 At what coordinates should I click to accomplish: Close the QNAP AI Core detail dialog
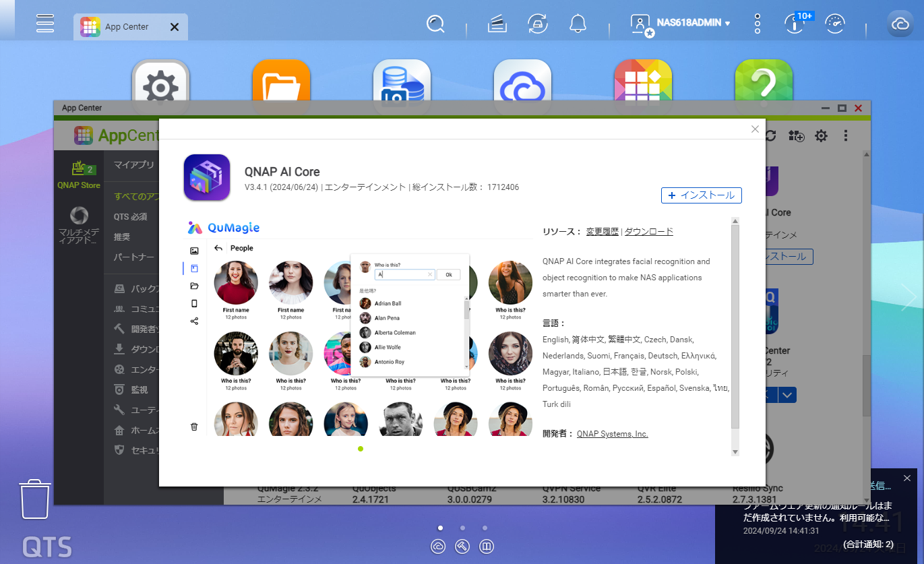pos(755,129)
